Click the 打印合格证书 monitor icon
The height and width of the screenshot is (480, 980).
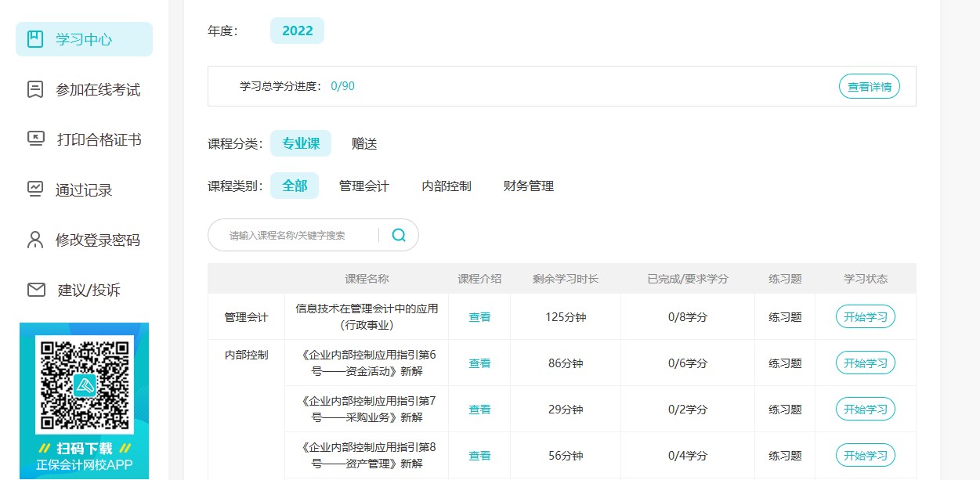[35, 139]
